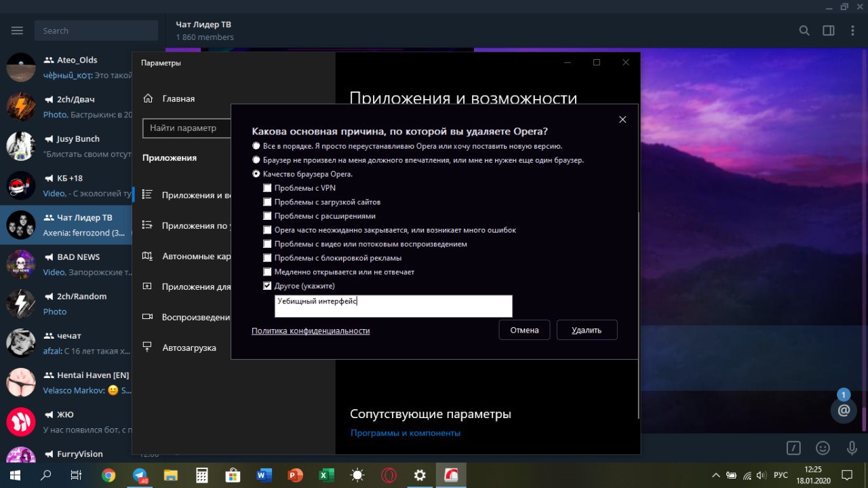Viewport: 868px width, 488px height.
Task: Uncheck 'Другое (укажите)' checkbox
Action: click(267, 286)
